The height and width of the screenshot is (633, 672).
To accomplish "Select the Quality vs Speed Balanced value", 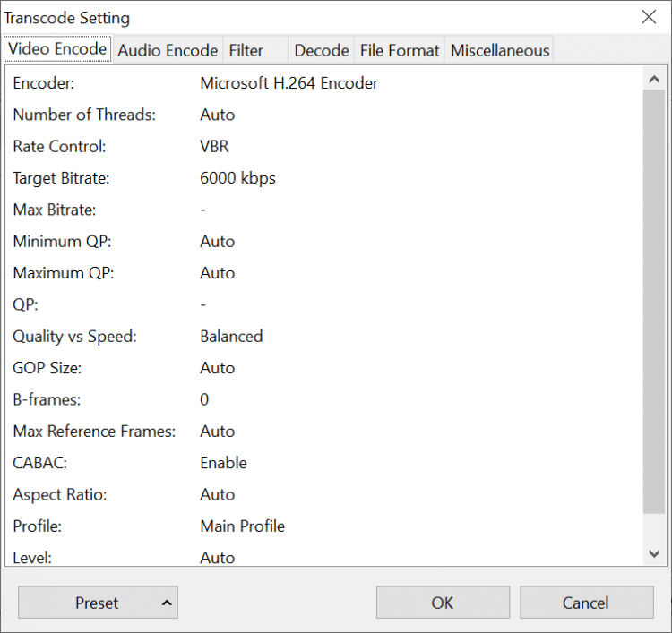I will (x=231, y=337).
